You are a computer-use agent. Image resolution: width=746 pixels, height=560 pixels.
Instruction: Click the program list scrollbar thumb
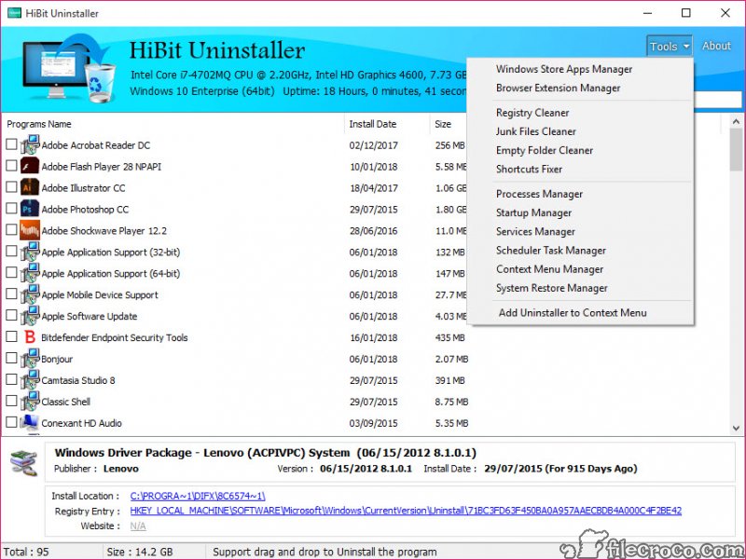click(736, 149)
